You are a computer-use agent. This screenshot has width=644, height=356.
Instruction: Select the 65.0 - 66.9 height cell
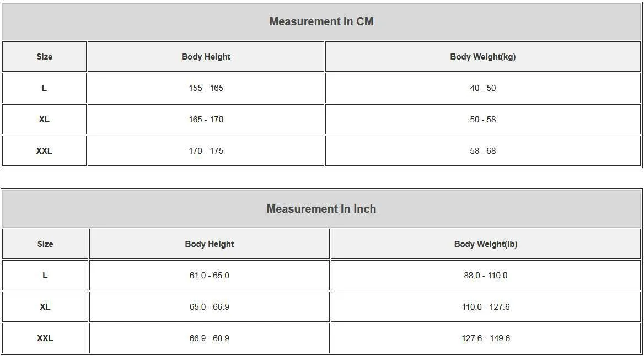tap(210, 307)
